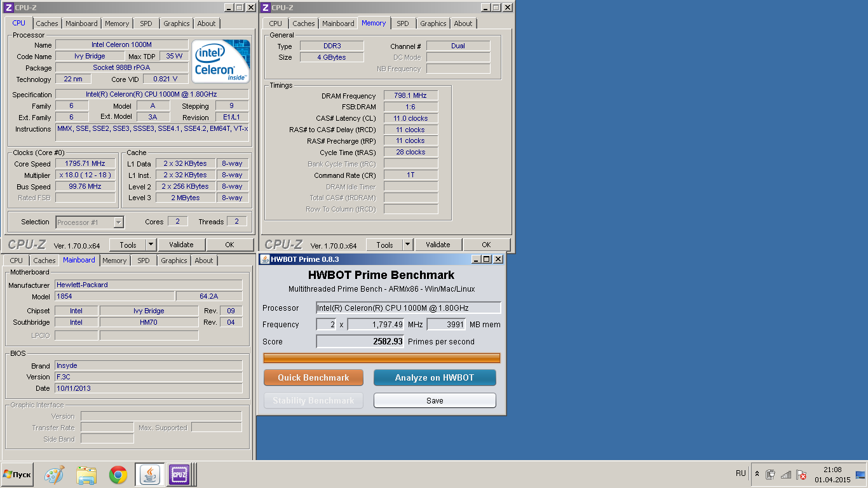Click the tray icon right of the clock
The image size is (868, 488).
(860, 474)
